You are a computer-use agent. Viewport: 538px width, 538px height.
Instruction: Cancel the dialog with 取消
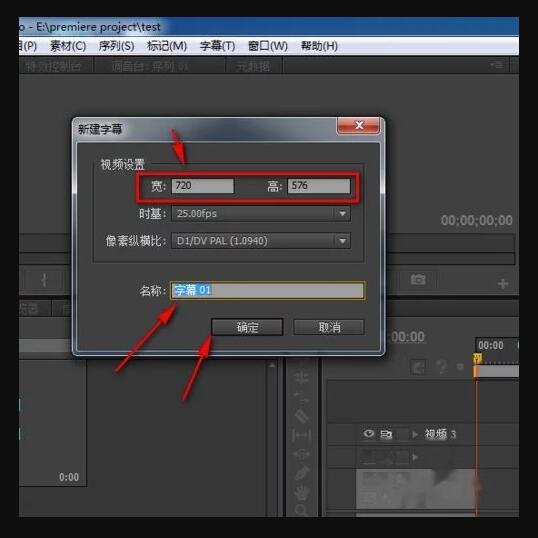[329, 327]
